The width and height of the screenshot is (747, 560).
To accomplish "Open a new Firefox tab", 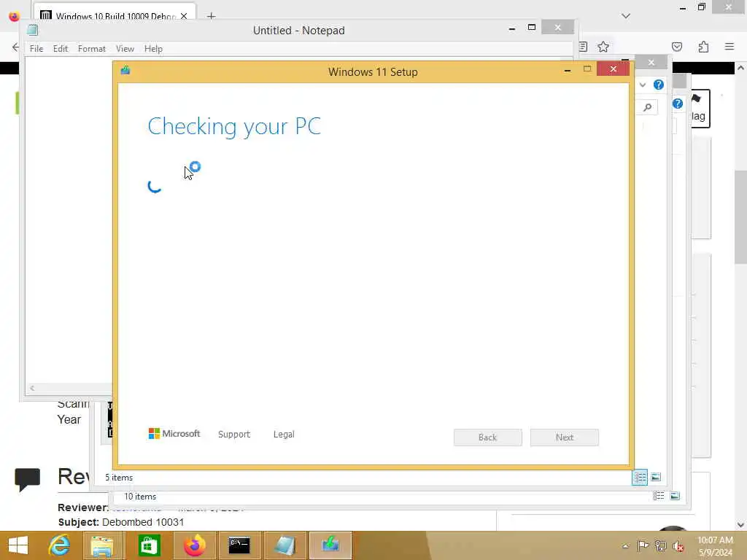I will click(212, 16).
